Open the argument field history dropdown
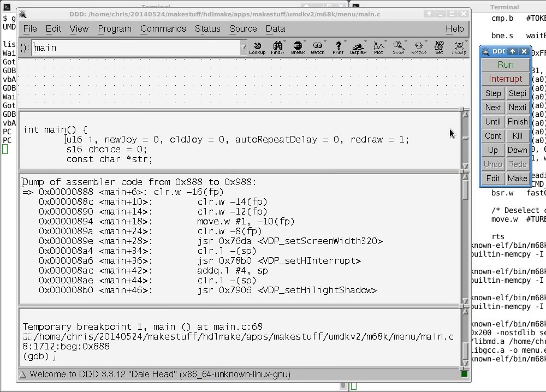 (x=244, y=47)
